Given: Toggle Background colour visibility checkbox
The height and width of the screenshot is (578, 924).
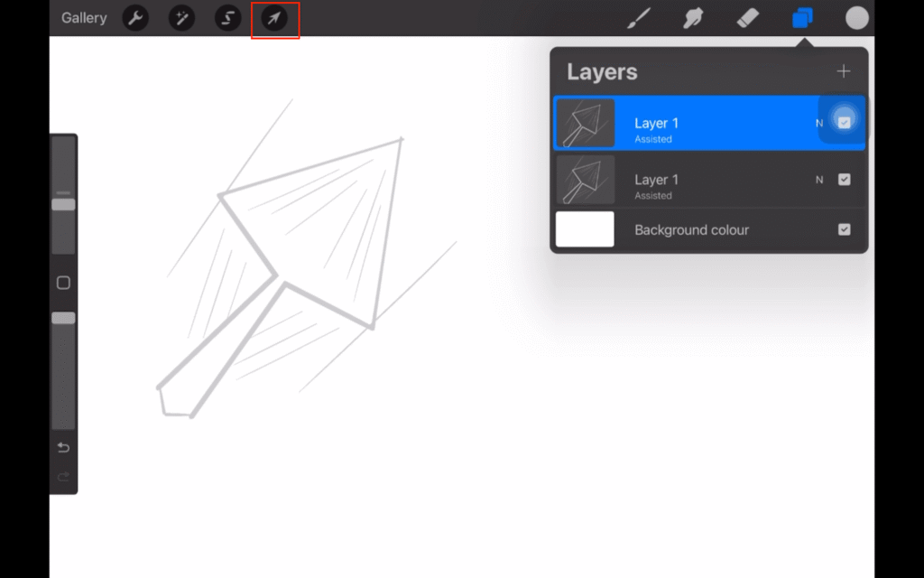Looking at the screenshot, I should pyautogui.click(x=844, y=229).
